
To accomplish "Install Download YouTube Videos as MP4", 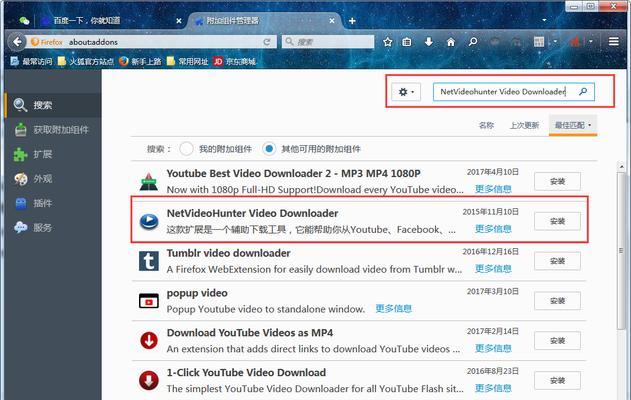I will 557,340.
